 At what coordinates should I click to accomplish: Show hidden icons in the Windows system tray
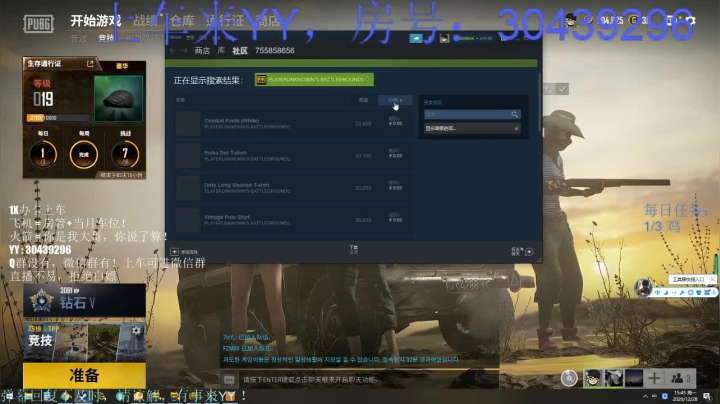pyautogui.click(x=645, y=396)
